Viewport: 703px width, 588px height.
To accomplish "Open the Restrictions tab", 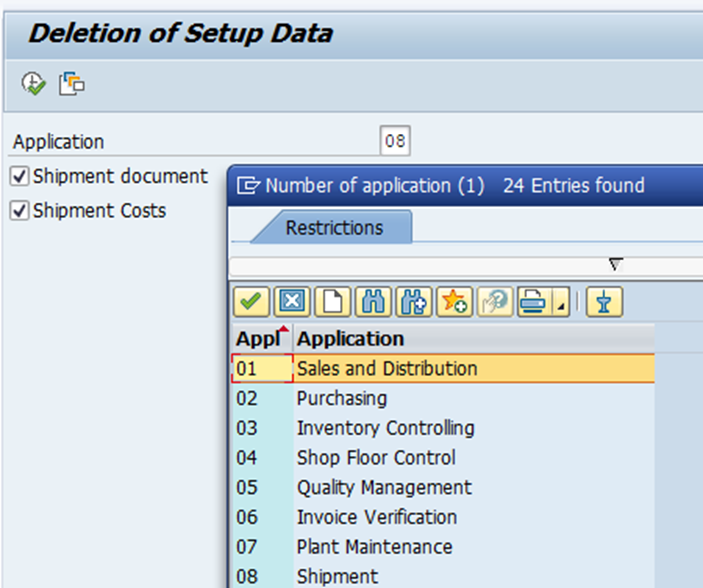I will point(334,227).
